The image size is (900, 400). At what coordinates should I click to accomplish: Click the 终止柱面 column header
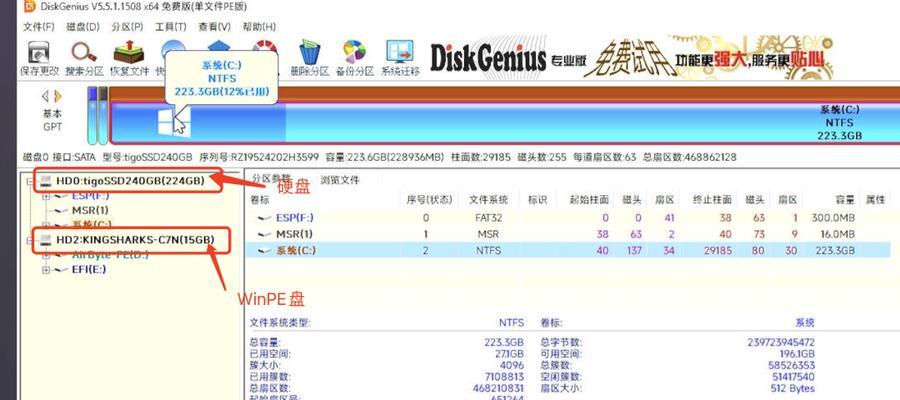(x=712, y=200)
